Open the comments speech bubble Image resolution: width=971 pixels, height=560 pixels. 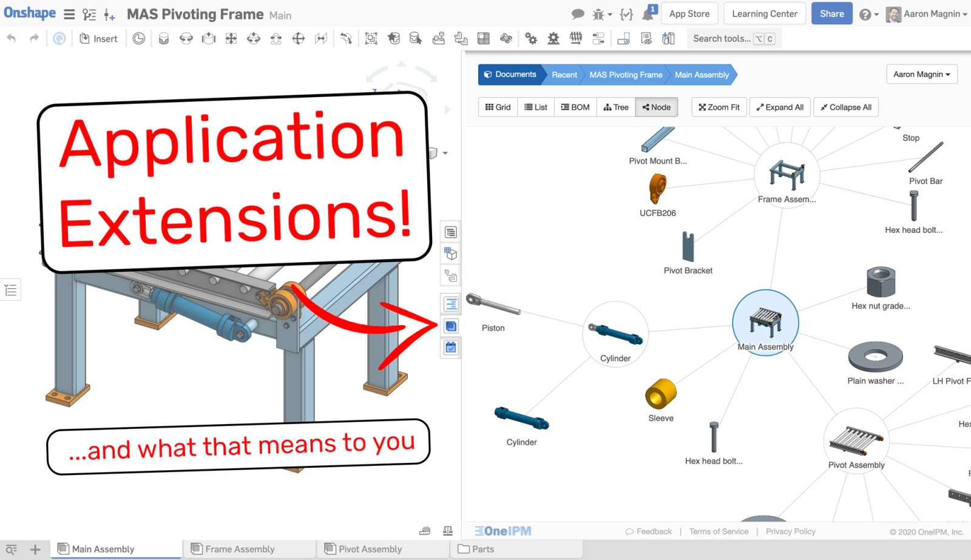[x=578, y=14]
